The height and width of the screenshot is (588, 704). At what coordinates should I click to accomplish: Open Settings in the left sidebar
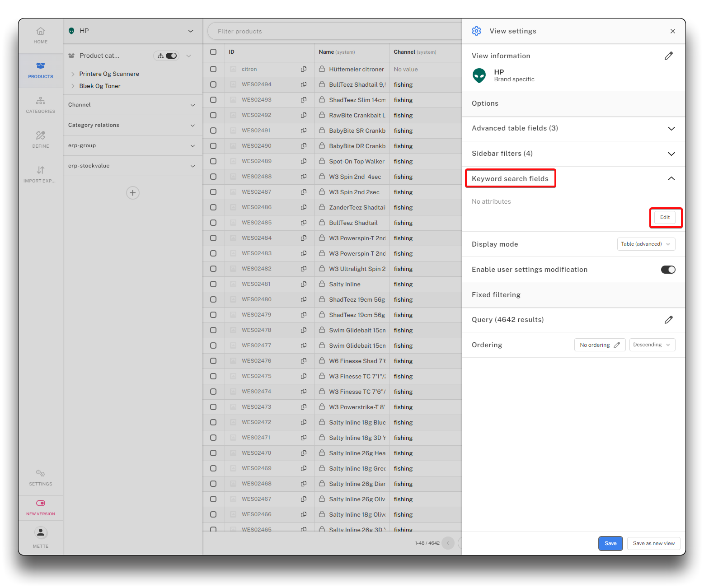coord(41,477)
